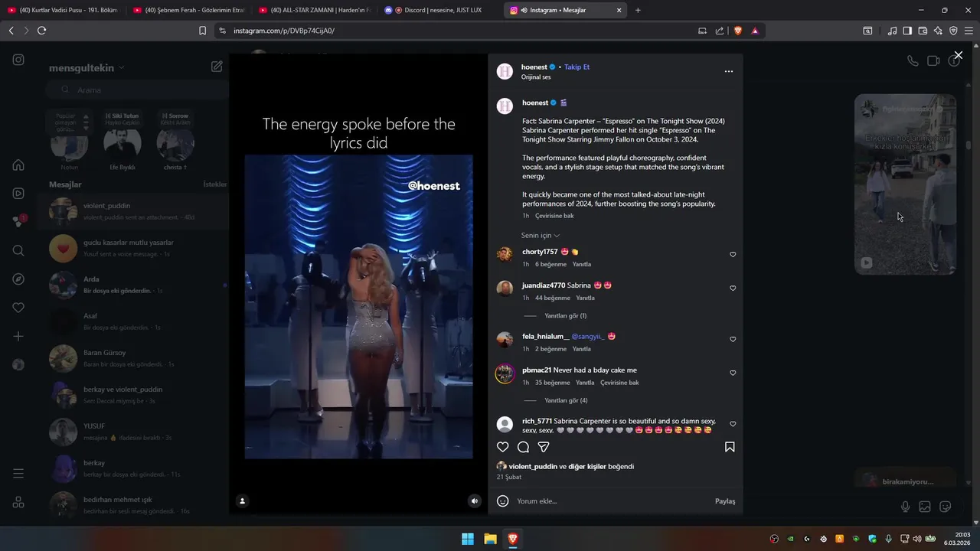Switch to Şebnem Ferah YouTube tab
The width and height of the screenshot is (980, 551).
(188, 10)
